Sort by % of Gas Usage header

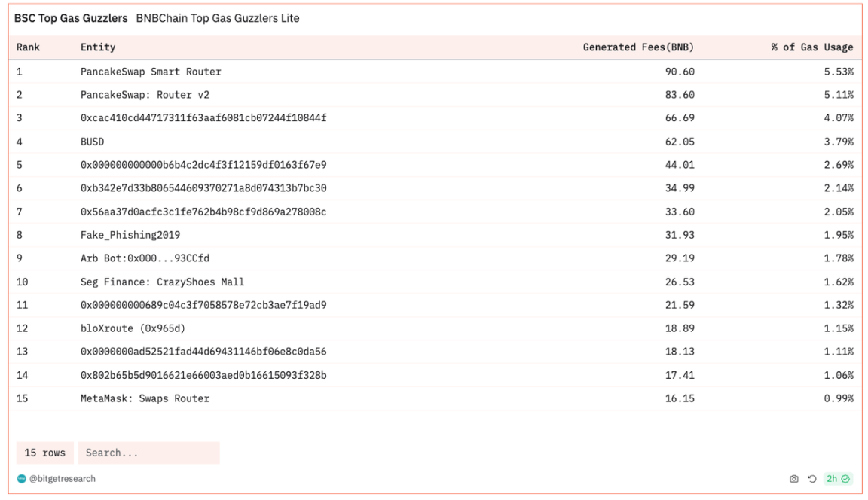click(811, 47)
